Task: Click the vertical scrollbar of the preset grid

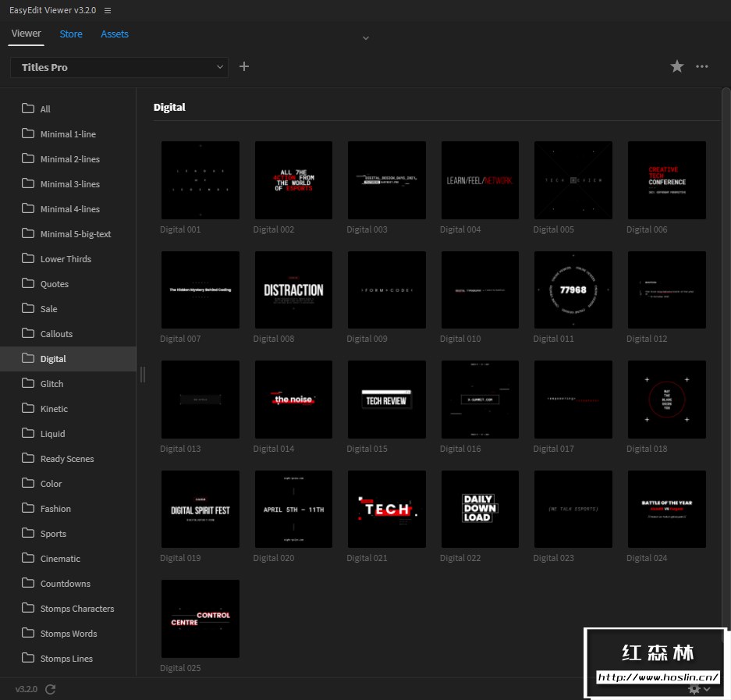Action: point(726,351)
